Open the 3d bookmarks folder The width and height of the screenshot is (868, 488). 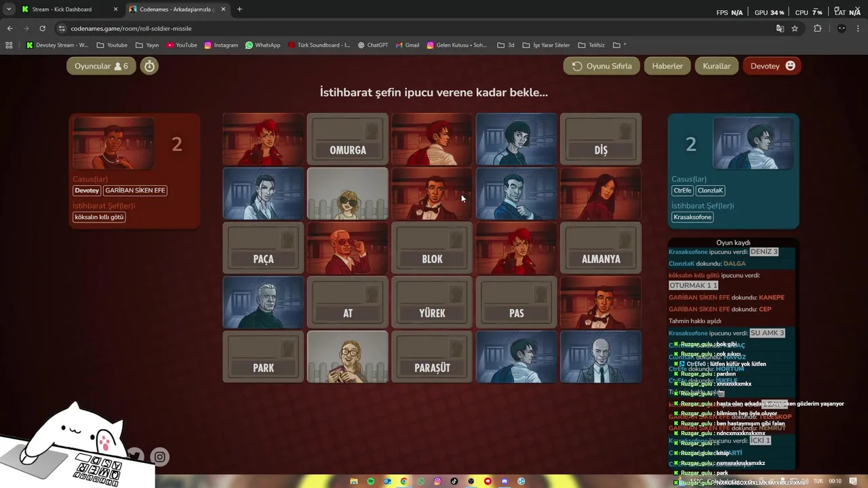click(x=506, y=45)
